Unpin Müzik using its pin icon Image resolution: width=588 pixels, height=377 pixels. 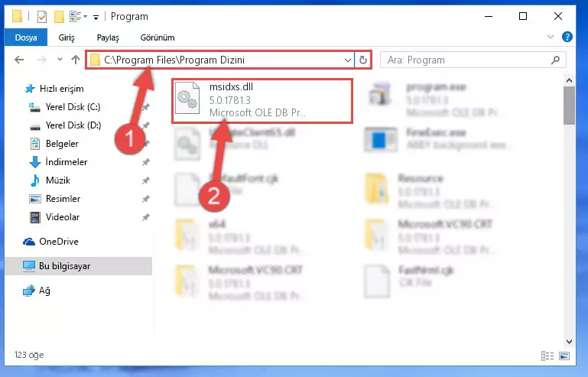(145, 180)
